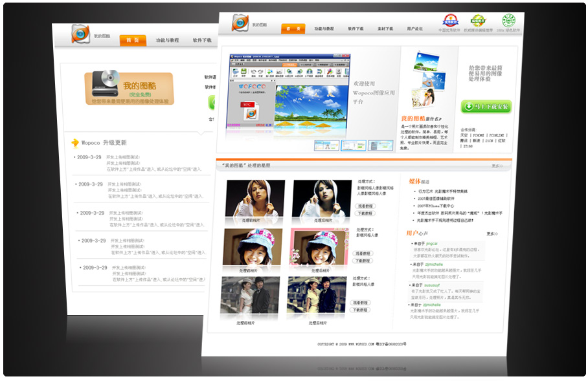Image resolution: width=588 pixels, height=381 pixels.
Task: Open the PCHOME partner download link
Action: (x=479, y=135)
